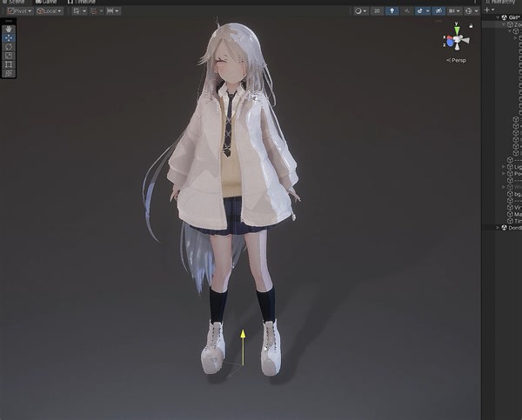Toggle the gizmo rotation lock

(471, 25)
